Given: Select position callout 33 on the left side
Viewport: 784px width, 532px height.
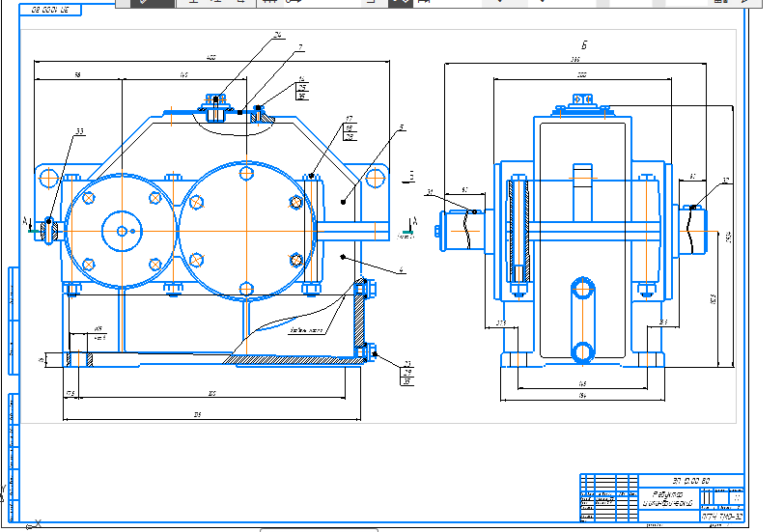Looking at the screenshot, I should 79,130.
